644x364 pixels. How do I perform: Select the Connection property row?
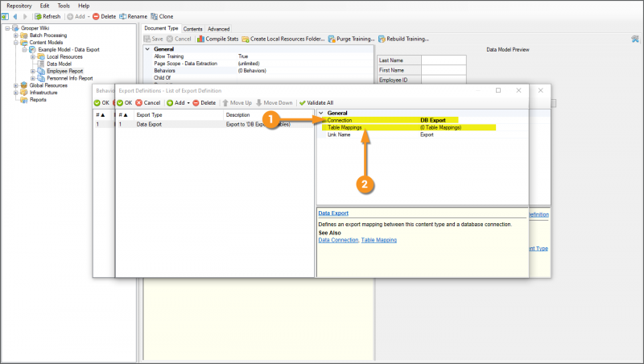423,120
